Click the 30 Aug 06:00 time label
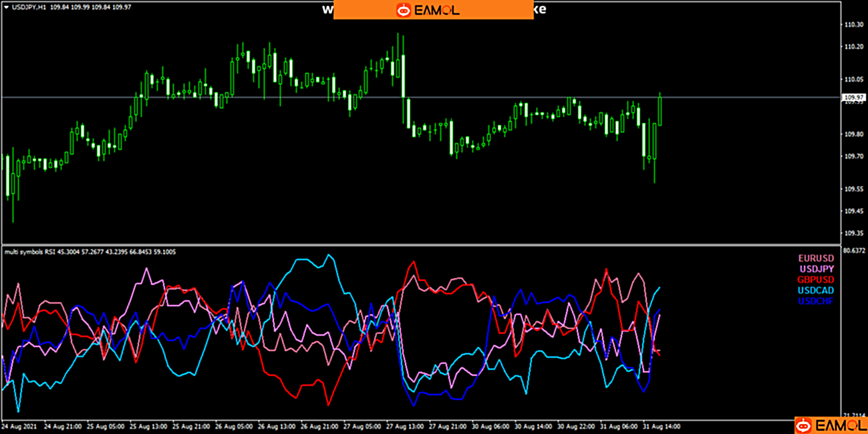Screen dimensions: 868x434 tap(492, 425)
